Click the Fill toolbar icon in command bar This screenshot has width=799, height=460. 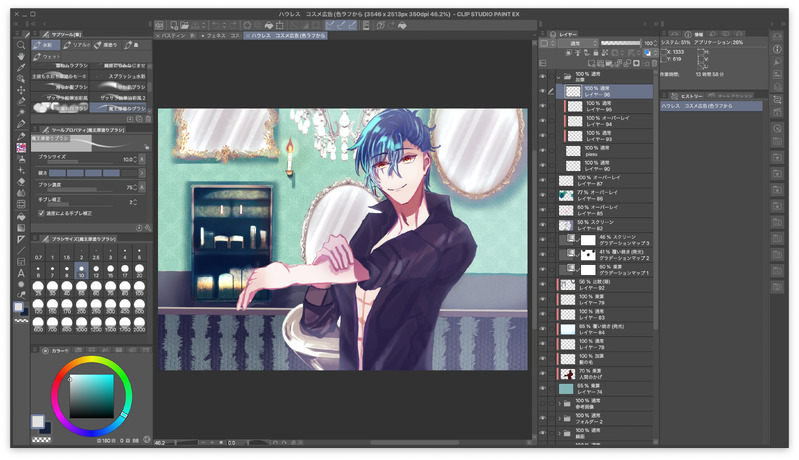pos(268,25)
